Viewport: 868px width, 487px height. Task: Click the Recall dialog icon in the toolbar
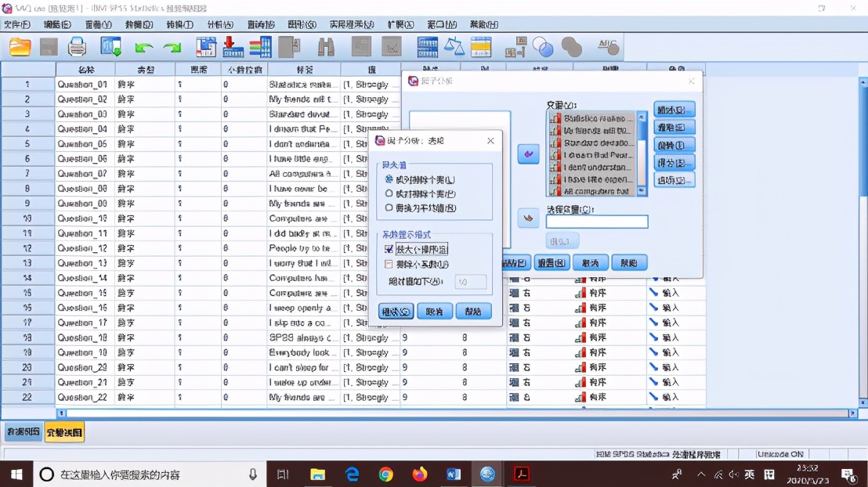click(x=111, y=47)
